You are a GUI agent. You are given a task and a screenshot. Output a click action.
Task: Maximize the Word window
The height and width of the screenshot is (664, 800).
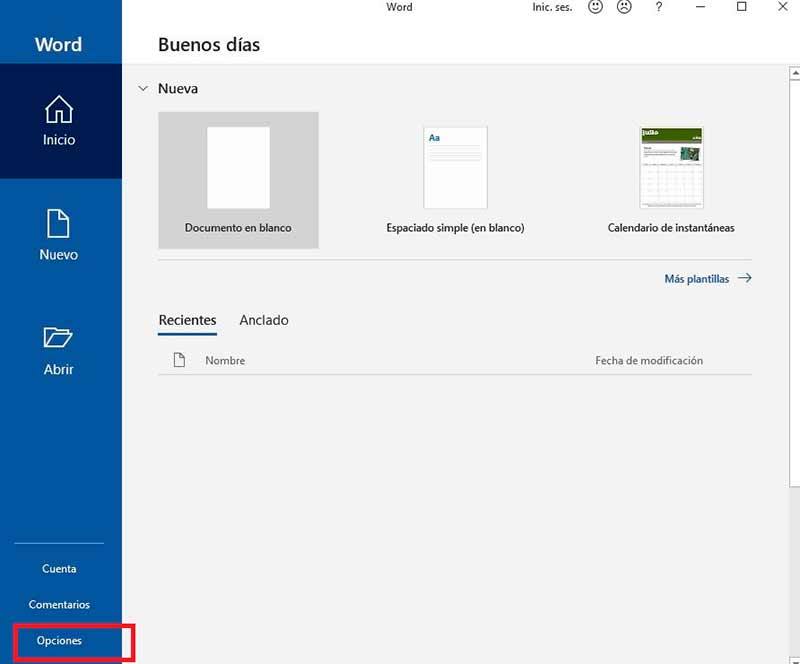(x=741, y=7)
